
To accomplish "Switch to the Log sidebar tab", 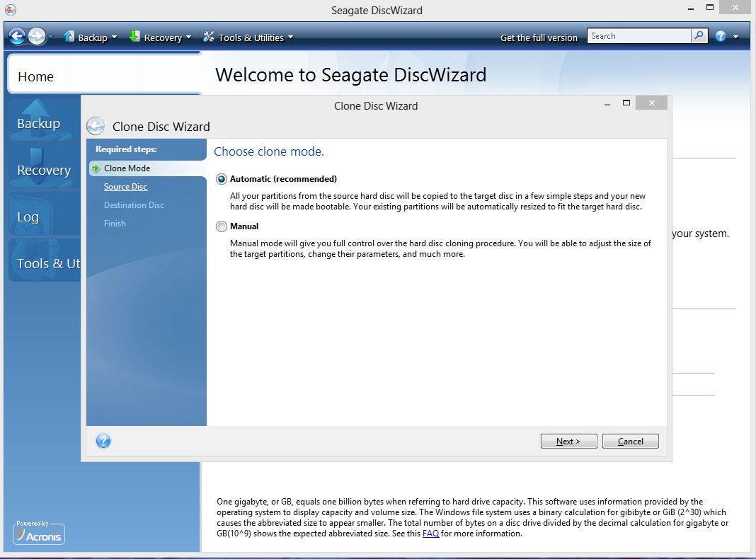I will (x=28, y=217).
